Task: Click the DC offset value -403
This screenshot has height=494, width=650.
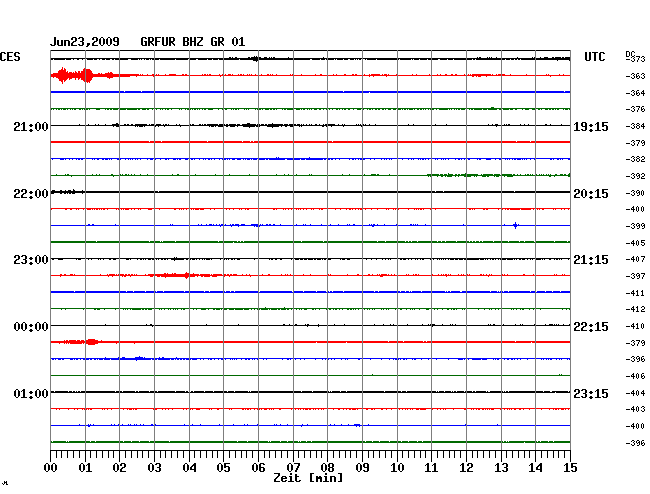Action: 635,409
